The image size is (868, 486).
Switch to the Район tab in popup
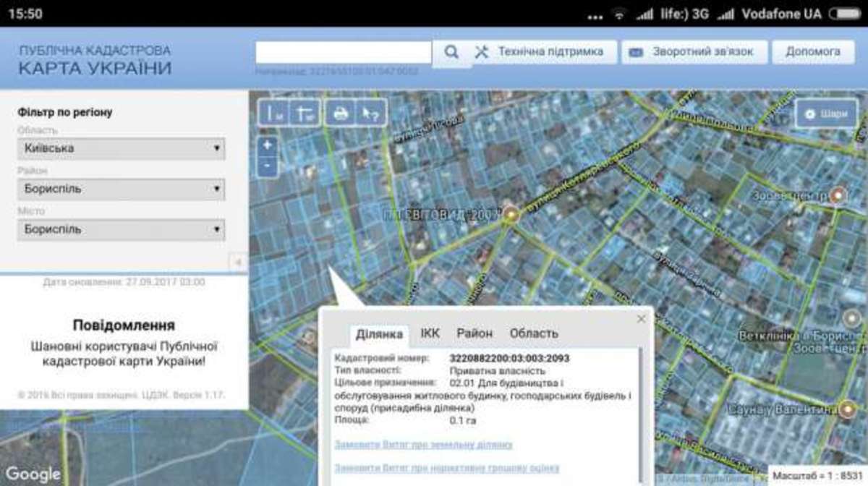pyautogui.click(x=474, y=333)
